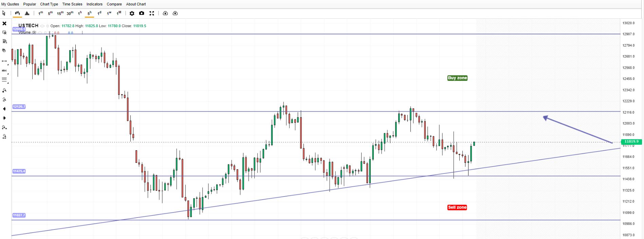Take a chart snapshot with camera icon
644x239 pixels.
142,13
